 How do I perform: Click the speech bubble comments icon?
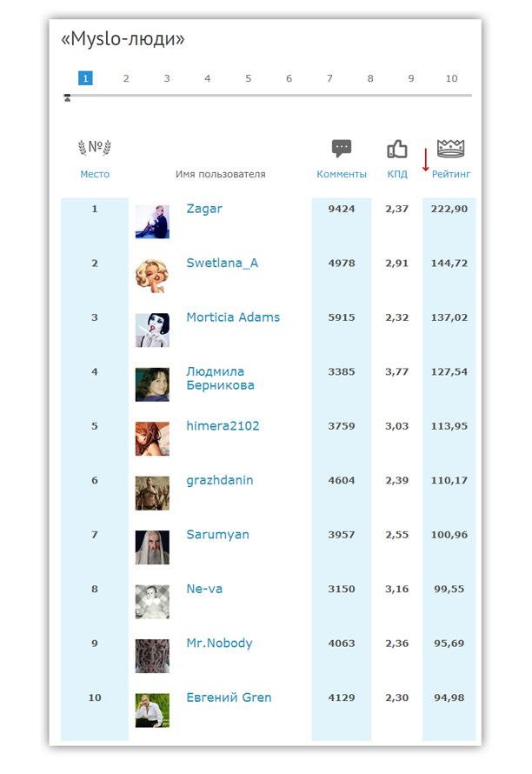tap(342, 148)
